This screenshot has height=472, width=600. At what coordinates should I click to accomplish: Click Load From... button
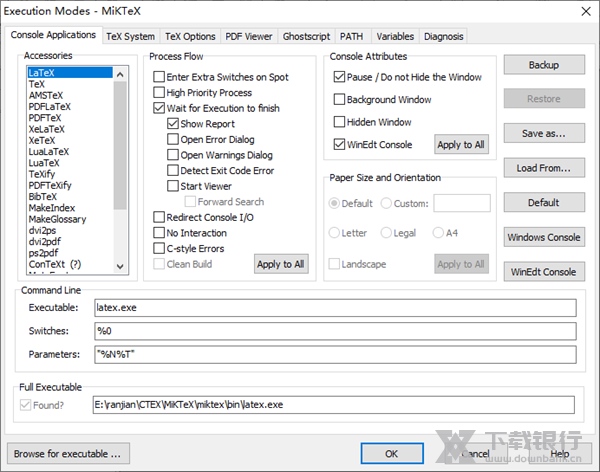tap(543, 168)
